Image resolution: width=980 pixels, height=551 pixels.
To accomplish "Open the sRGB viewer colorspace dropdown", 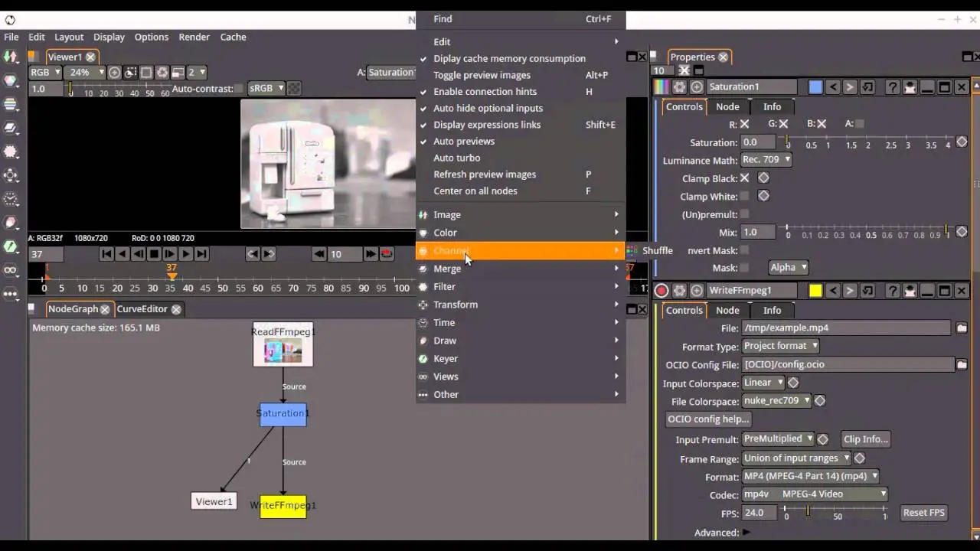I will click(266, 88).
